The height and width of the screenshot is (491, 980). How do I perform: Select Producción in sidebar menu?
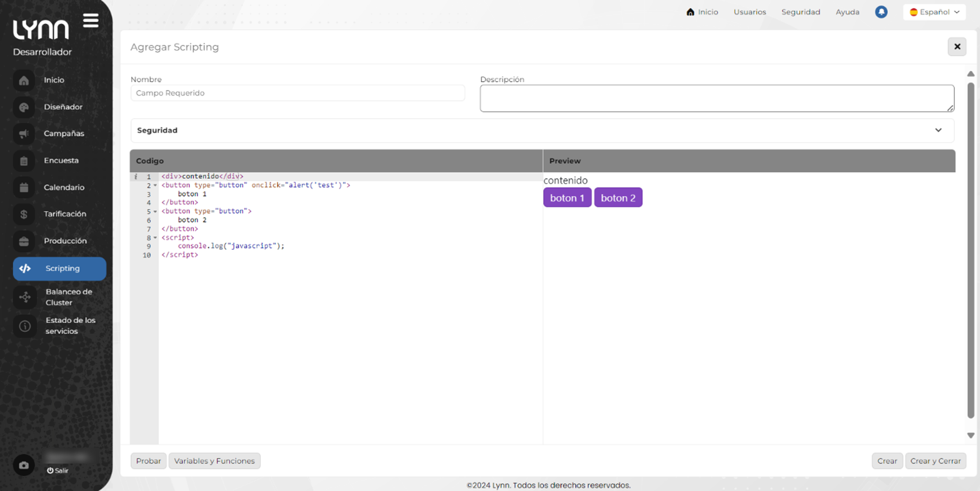click(65, 241)
